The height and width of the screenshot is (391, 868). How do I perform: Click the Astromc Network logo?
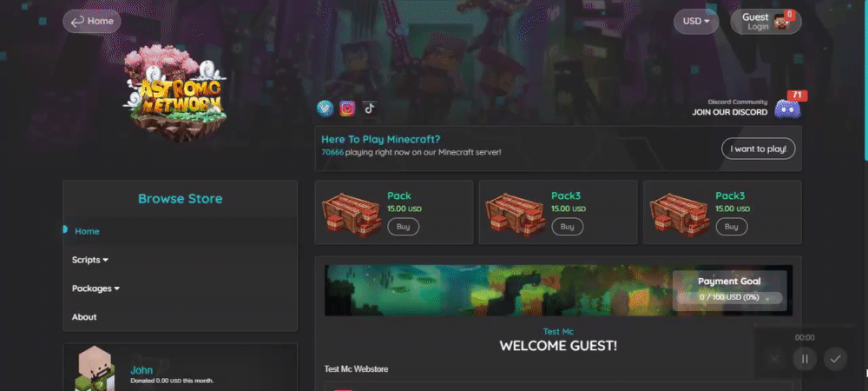coord(175,94)
